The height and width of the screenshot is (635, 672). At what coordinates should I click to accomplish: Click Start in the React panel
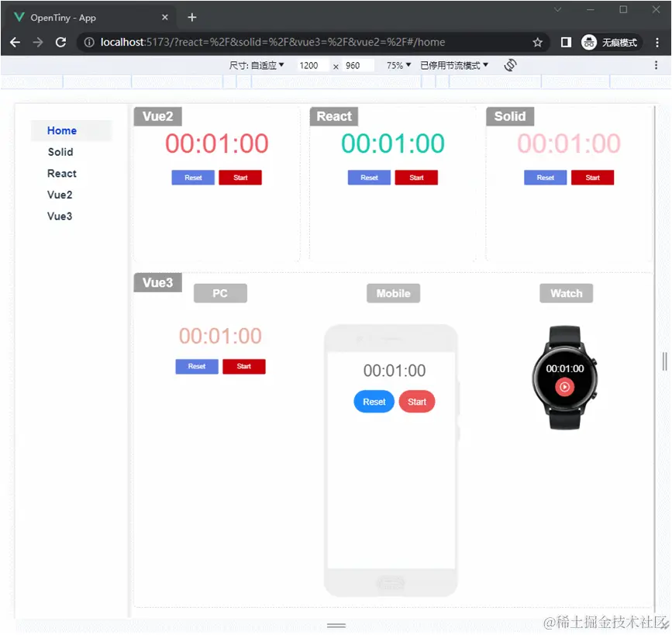416,178
